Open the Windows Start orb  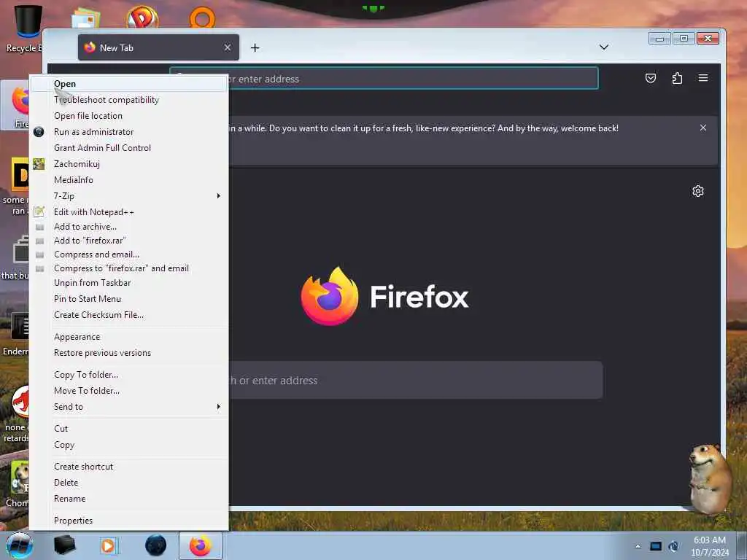point(19,545)
